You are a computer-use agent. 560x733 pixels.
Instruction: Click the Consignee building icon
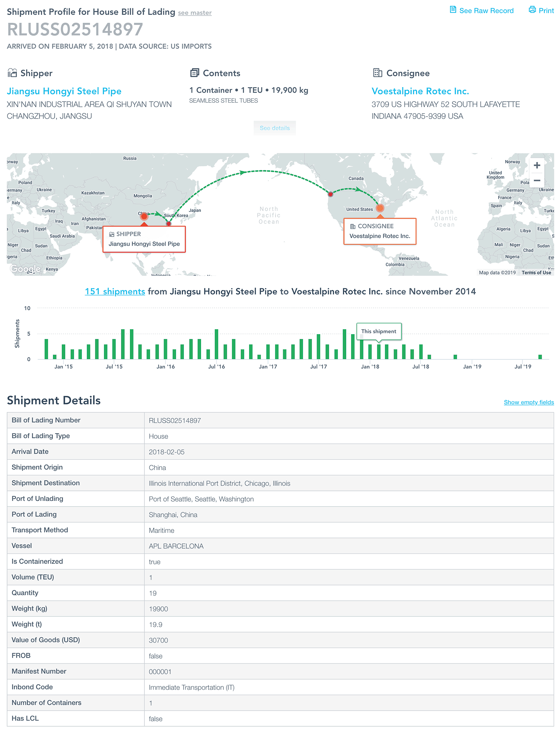click(x=378, y=73)
